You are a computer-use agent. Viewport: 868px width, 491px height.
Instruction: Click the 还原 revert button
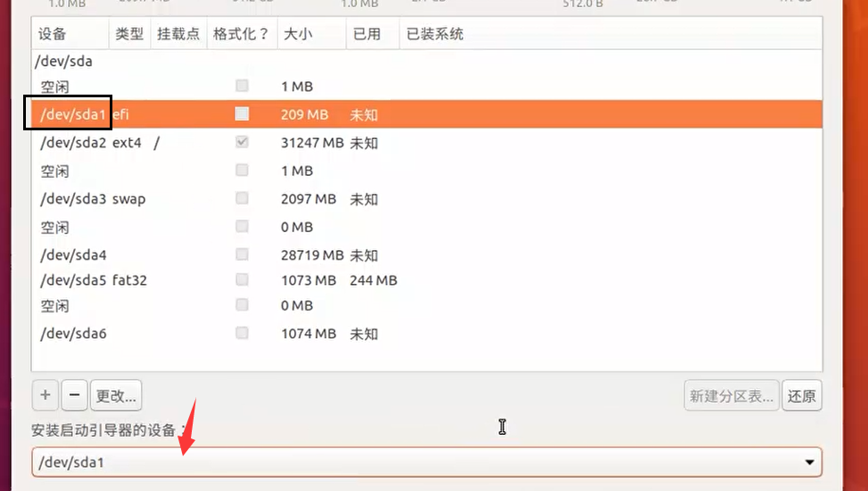tap(801, 396)
